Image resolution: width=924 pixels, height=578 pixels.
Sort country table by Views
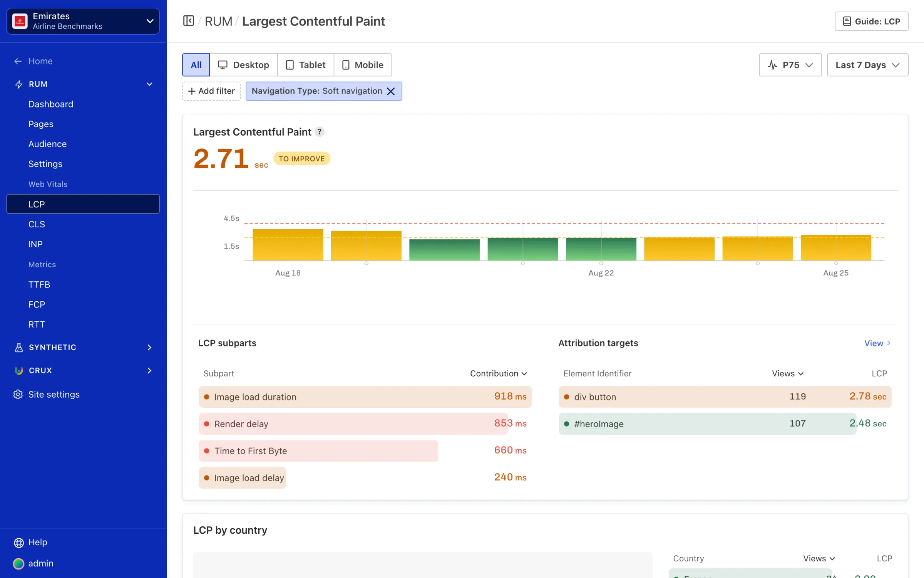click(819, 558)
